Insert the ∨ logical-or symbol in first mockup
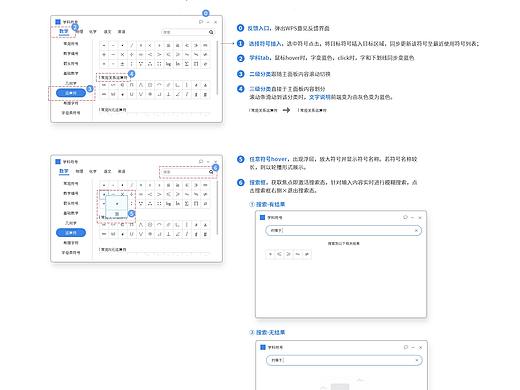Viewport: 520px width, 390px height. click(x=141, y=94)
